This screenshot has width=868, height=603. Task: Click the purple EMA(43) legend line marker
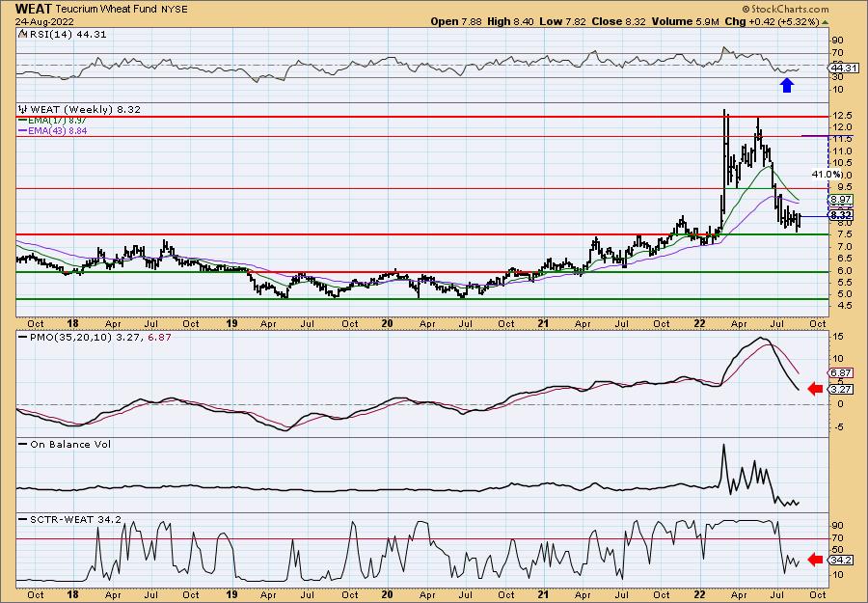point(21,131)
